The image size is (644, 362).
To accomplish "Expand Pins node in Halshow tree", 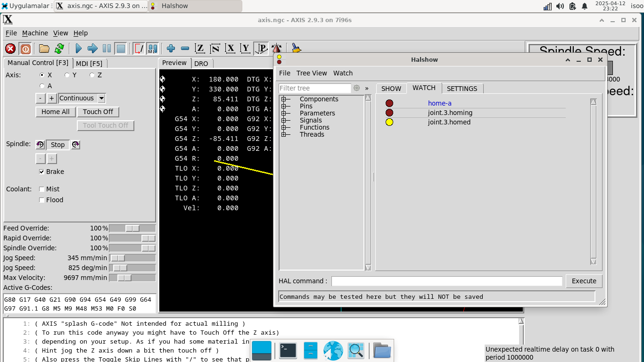I will coord(284,106).
